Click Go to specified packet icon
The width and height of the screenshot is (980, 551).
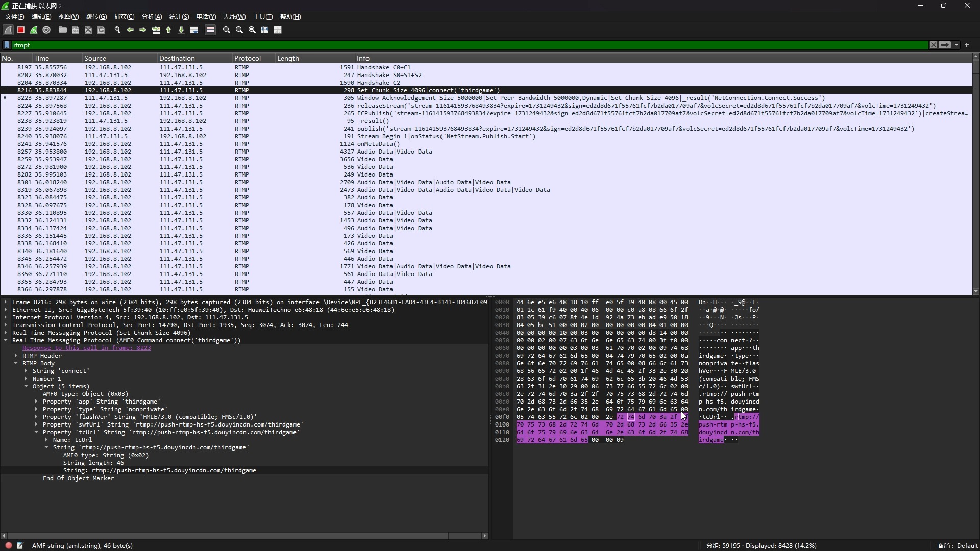pyautogui.click(x=156, y=30)
